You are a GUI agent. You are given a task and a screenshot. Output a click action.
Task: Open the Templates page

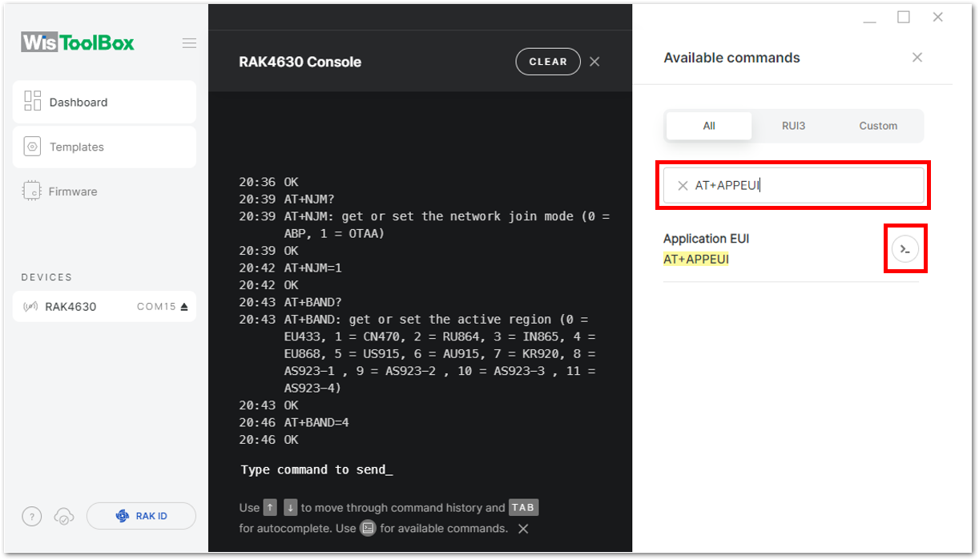pyautogui.click(x=104, y=147)
